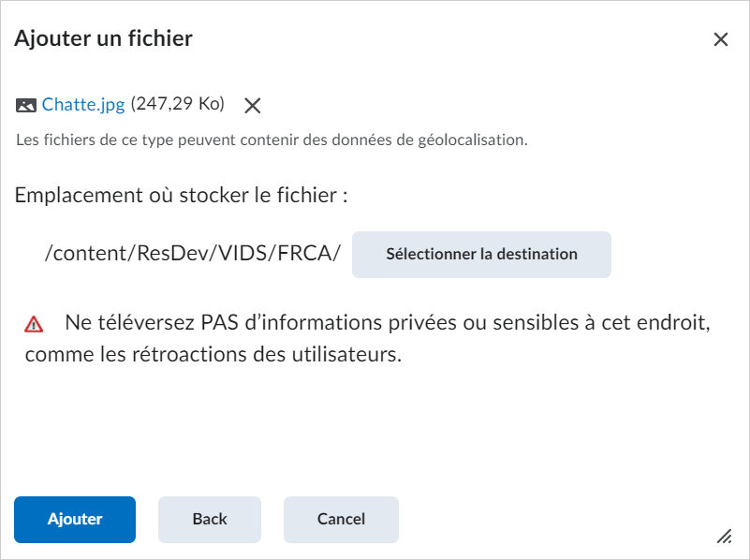The image size is (750, 560).
Task: Select the /content/ResDev/VIDS/FRCA/ path text
Action: pyautogui.click(x=193, y=253)
